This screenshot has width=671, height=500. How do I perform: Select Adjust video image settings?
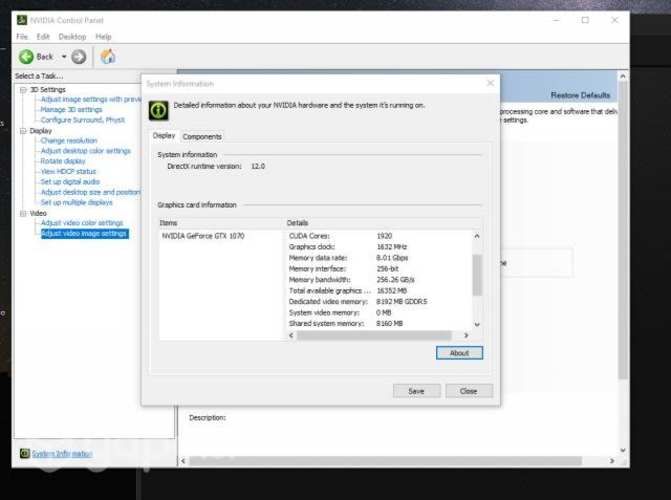[x=84, y=233]
